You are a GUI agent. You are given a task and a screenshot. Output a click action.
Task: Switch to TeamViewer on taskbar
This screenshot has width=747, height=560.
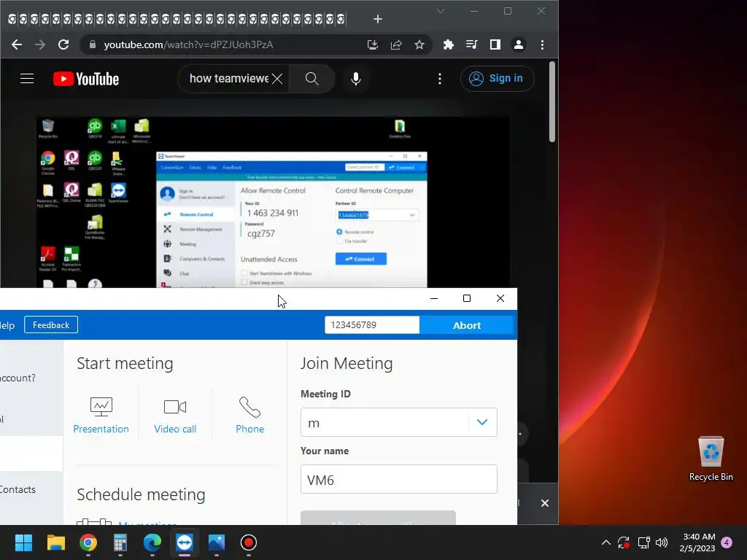(x=185, y=542)
